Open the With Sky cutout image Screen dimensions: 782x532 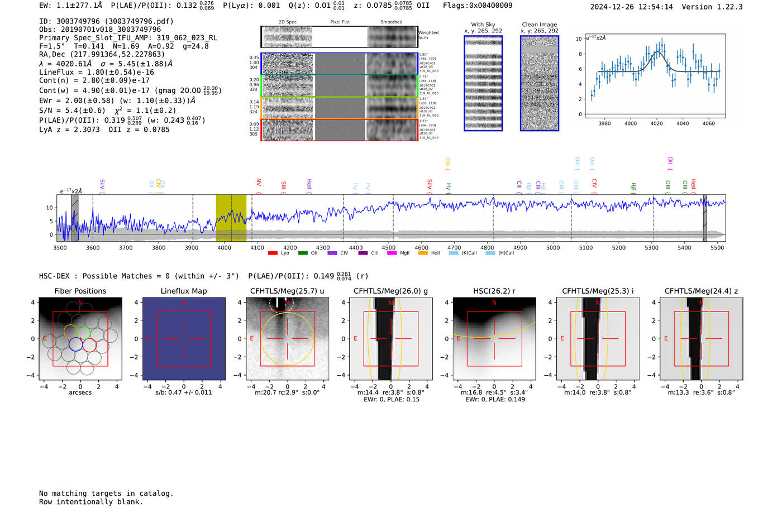483,83
